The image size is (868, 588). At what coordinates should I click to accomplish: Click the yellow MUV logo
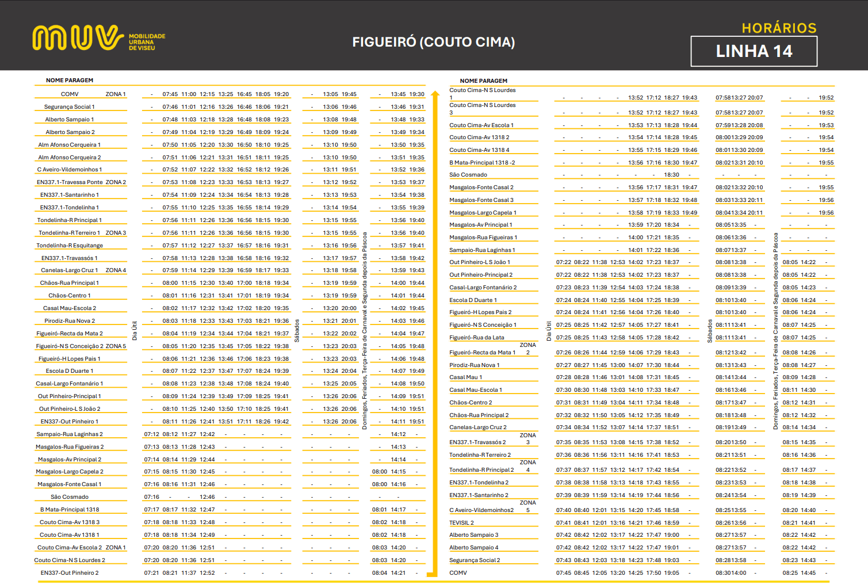[78, 38]
